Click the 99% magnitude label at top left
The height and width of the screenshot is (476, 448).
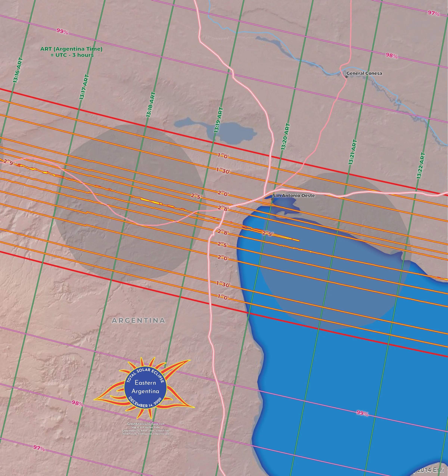tap(62, 31)
